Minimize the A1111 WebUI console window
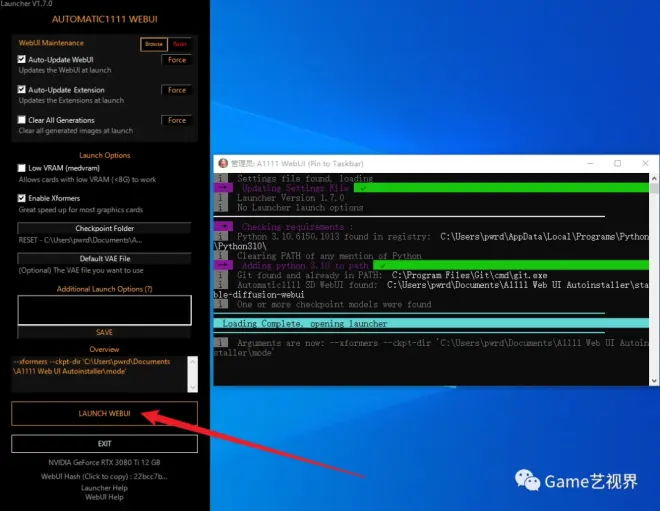The height and width of the screenshot is (511, 660). coord(590,163)
